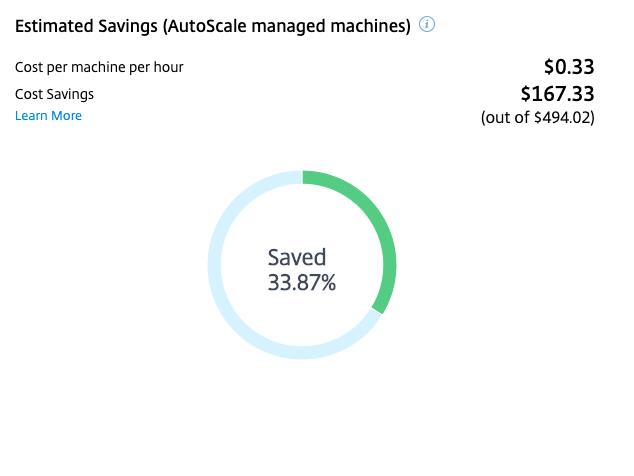Click the left side of the donut ring
The height and width of the screenshot is (476, 634).
[x=214, y=265]
